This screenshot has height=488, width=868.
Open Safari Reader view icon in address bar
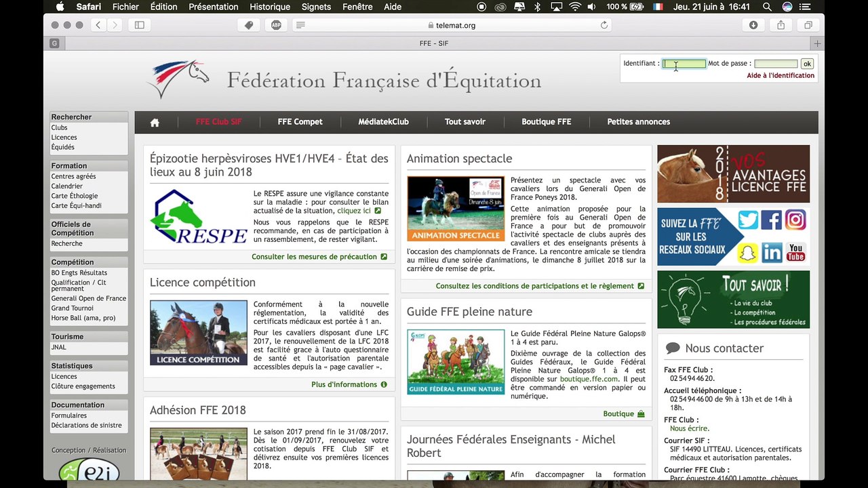[x=300, y=25]
